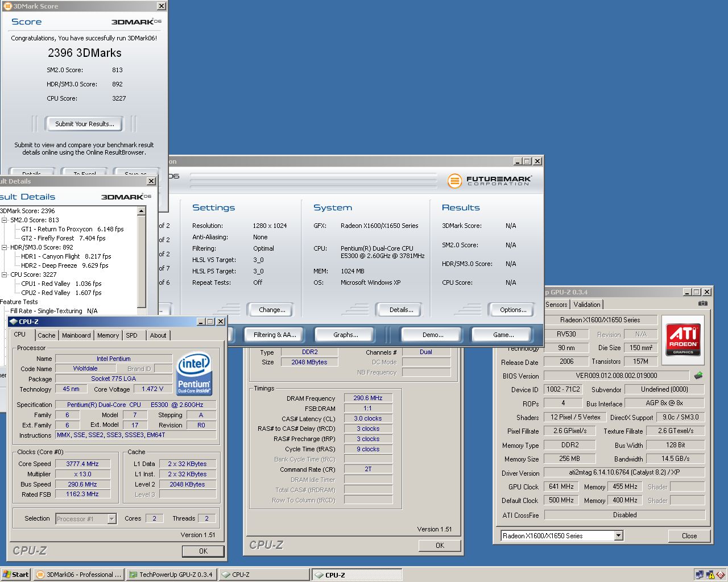Click the Change... settings button in 3DMark06
Screen dimensions: 728x582
coord(272,310)
